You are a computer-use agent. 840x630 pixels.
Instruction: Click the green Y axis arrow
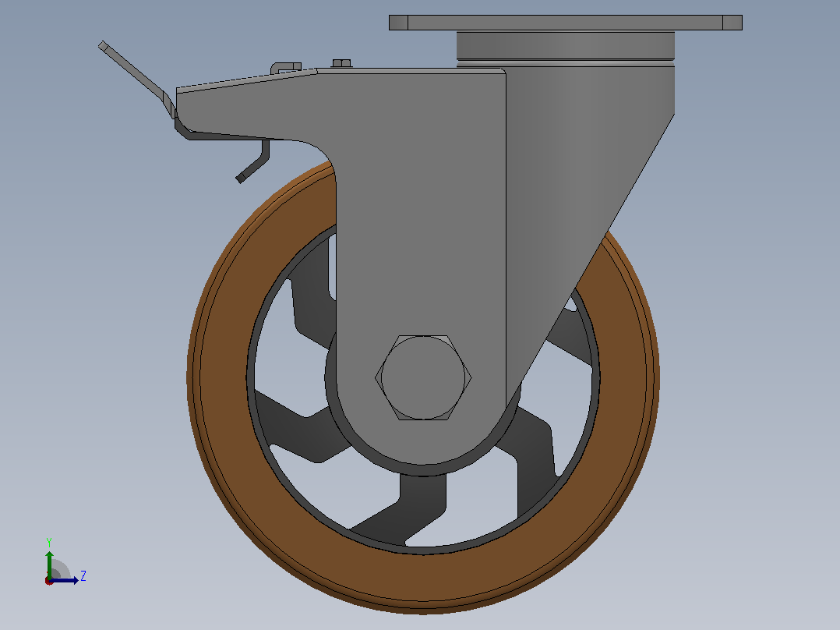coord(49,564)
